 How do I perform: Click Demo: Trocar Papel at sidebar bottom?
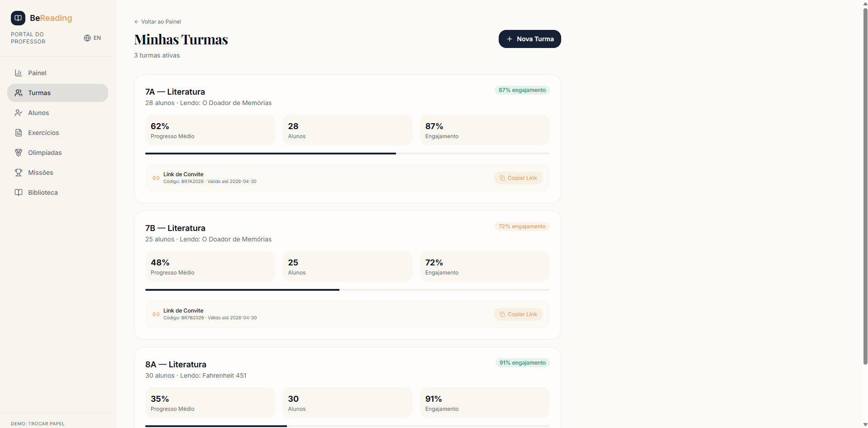(38, 424)
